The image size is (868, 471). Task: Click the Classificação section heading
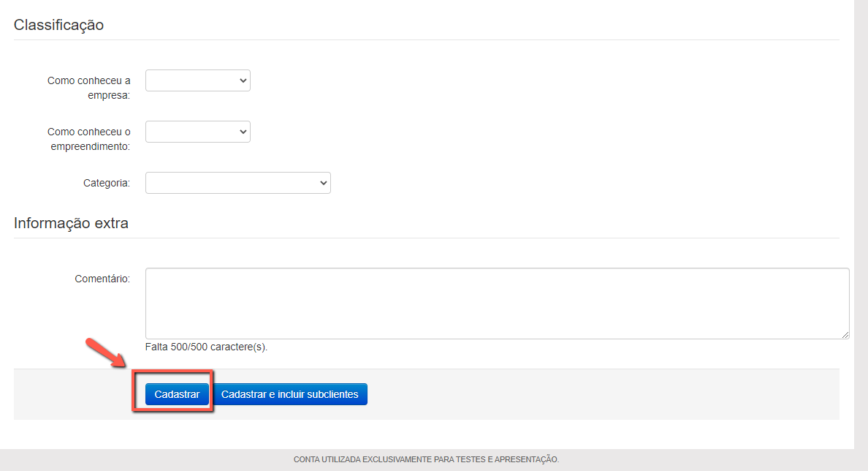(58, 25)
